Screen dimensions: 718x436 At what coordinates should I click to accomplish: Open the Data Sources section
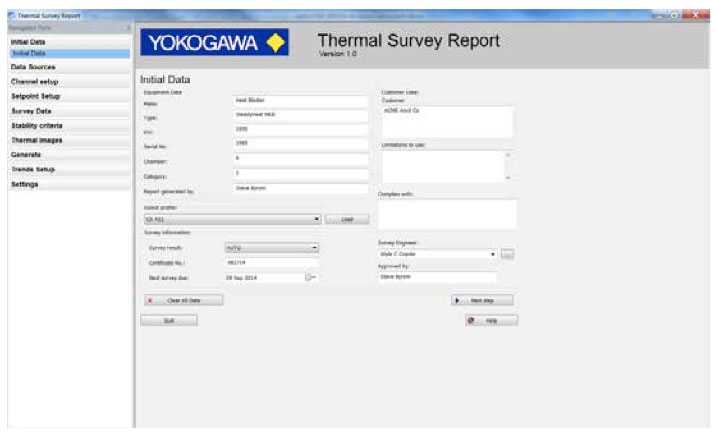coord(70,67)
